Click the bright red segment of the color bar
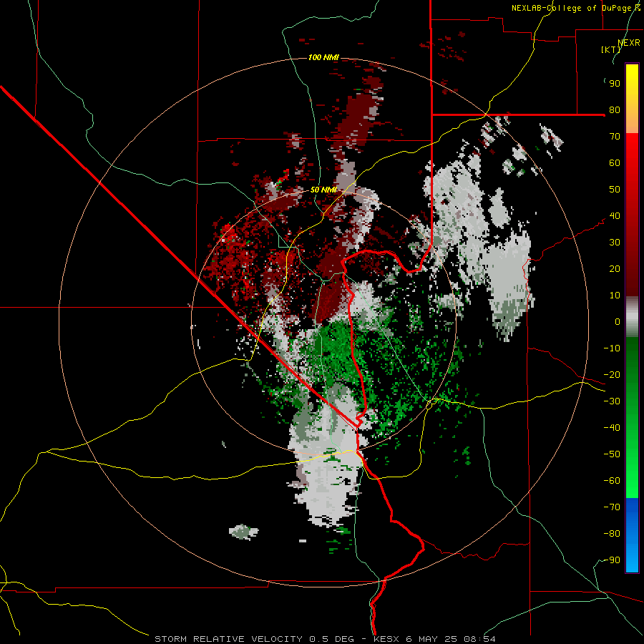Viewport: 644px width, 644px height. tap(632, 215)
